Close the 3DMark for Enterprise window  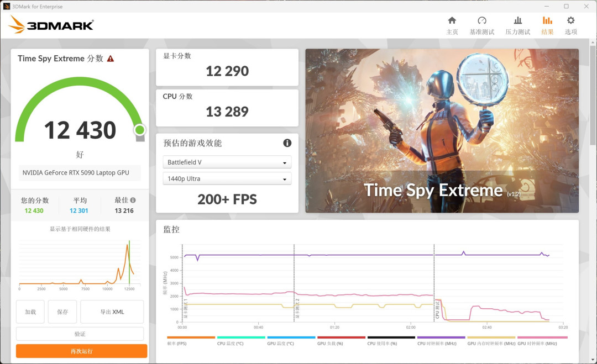(586, 6)
